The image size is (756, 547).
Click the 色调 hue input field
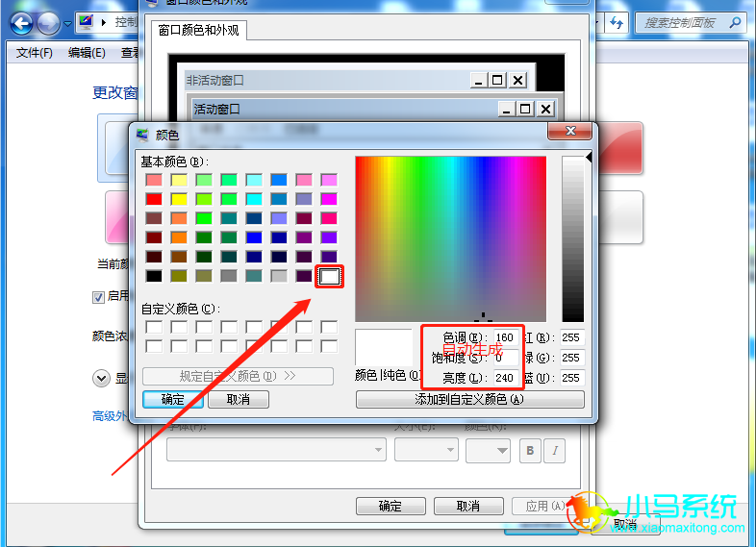tap(505, 337)
